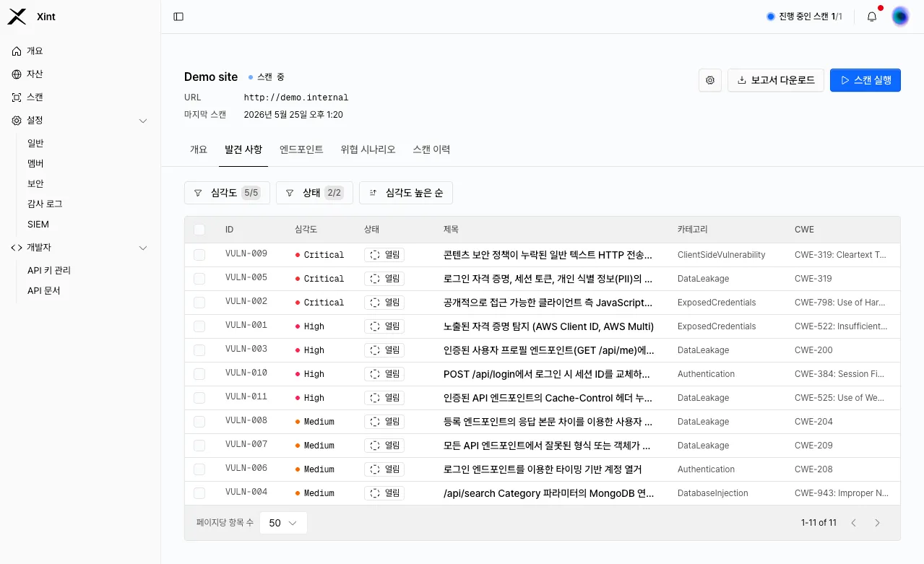The image size is (924, 564).
Task: Click the http://demo.internal URL
Action: click(x=296, y=97)
